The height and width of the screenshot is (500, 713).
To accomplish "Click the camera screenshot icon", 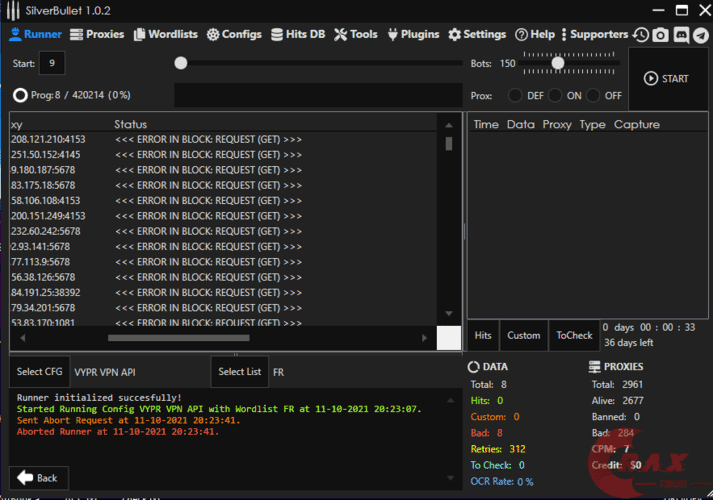I will tap(660, 35).
